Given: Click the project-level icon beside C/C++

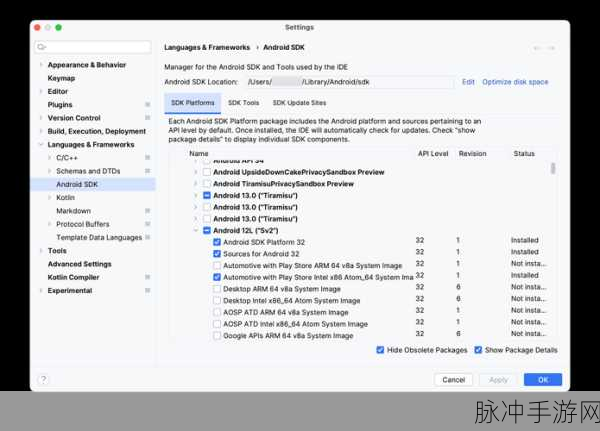Looking at the screenshot, I should pyautogui.click(x=148, y=157).
